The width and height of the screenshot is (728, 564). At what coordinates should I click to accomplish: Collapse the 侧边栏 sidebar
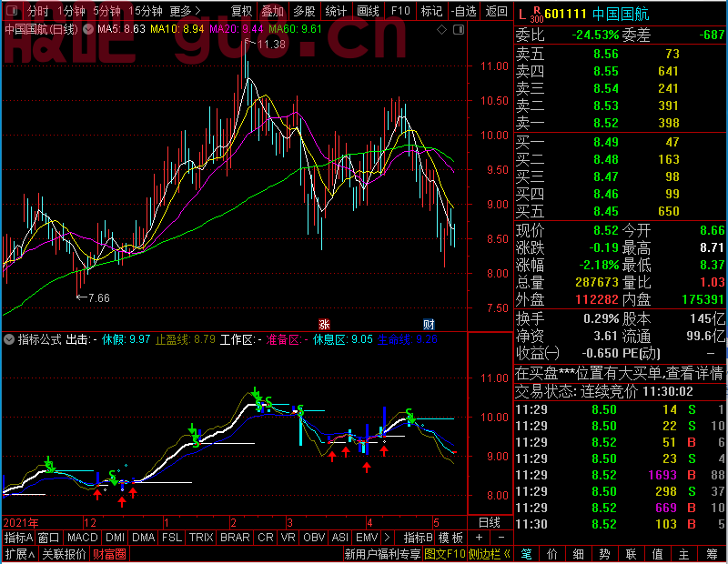[x=490, y=554]
